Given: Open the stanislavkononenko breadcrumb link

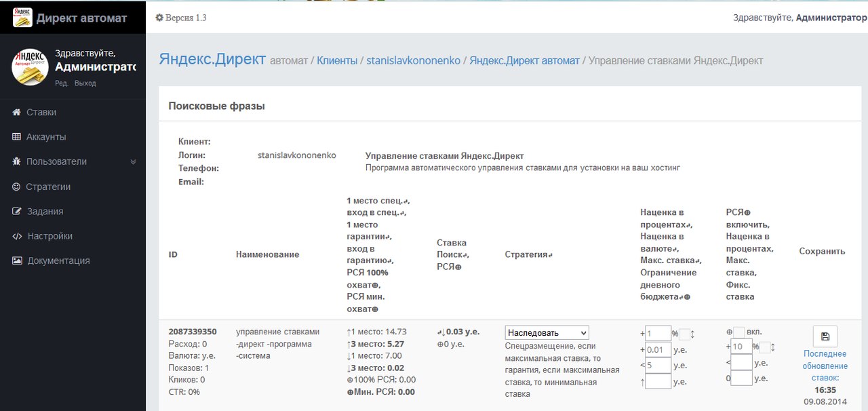Looking at the screenshot, I should pos(413,61).
